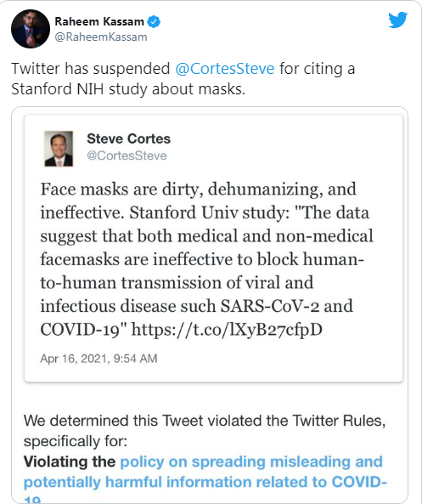Follow the @CortesSteve mention link
422x504 pixels.
(x=225, y=69)
